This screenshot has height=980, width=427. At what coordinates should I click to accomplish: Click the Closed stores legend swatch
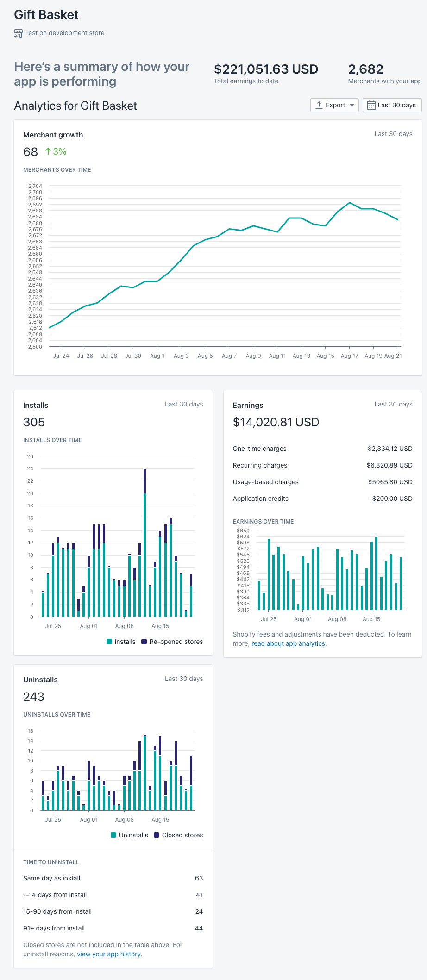point(157,835)
